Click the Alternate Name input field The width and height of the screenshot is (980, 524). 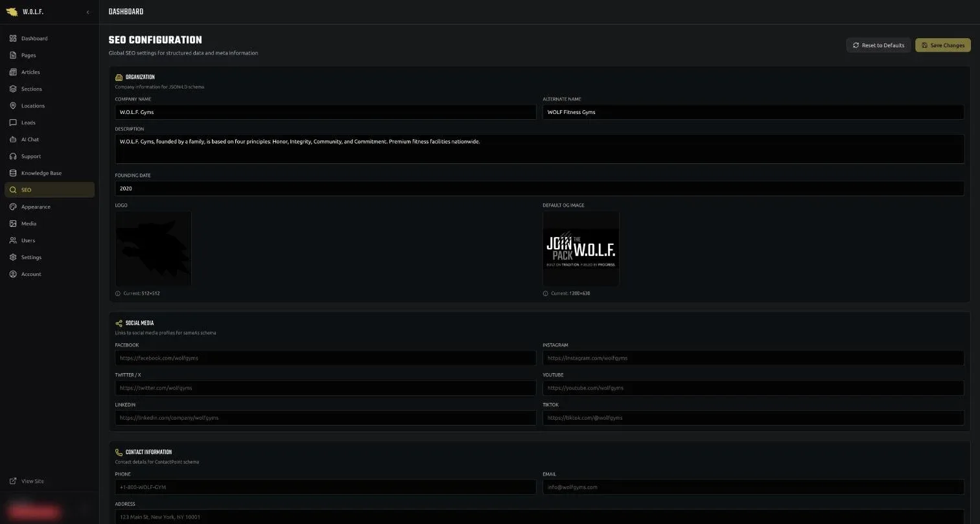click(x=753, y=112)
